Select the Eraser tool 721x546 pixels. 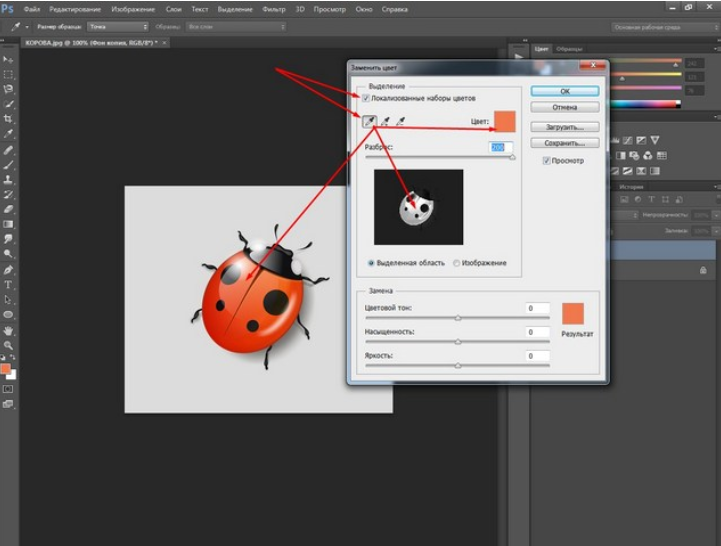[8, 209]
